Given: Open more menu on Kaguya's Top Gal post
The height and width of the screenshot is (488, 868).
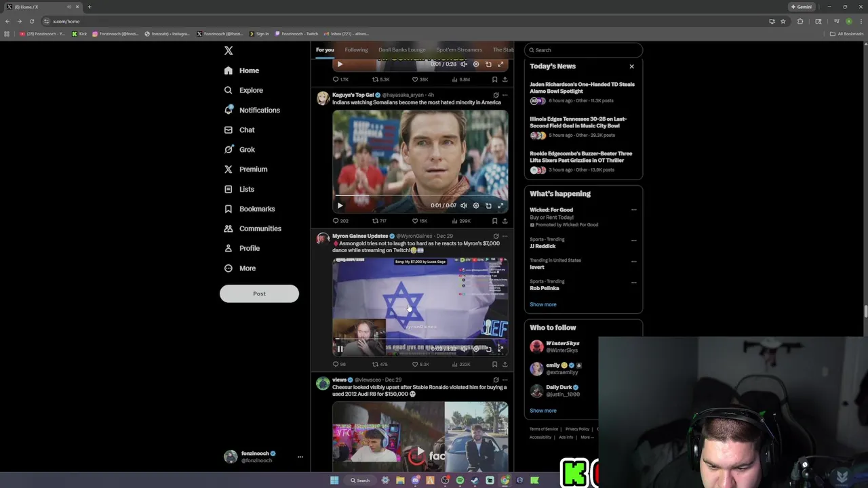Looking at the screenshot, I should [x=505, y=95].
